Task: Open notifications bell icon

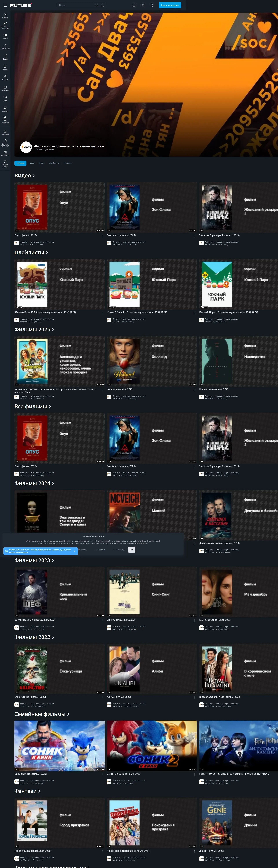Action: pyautogui.click(x=143, y=5)
